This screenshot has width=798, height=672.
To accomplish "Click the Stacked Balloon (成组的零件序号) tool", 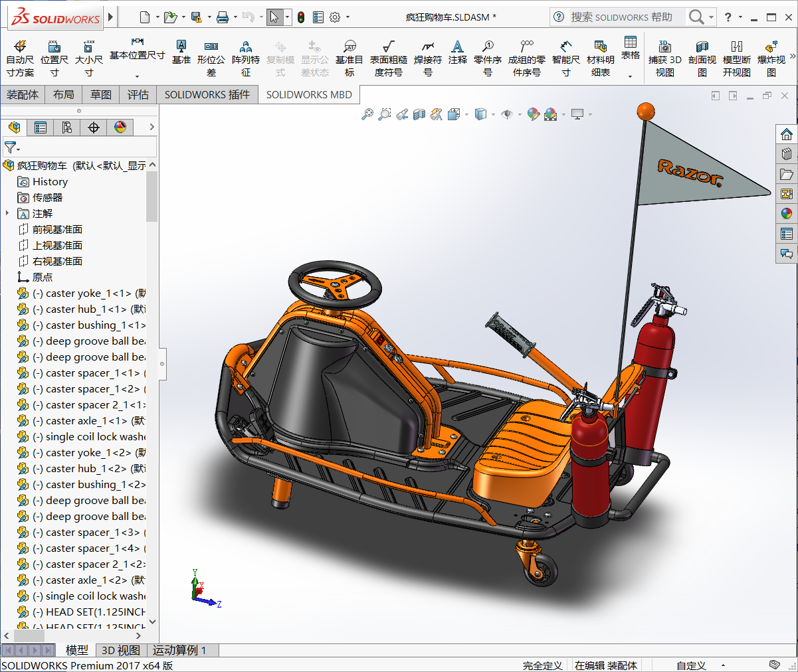I will coord(527,58).
